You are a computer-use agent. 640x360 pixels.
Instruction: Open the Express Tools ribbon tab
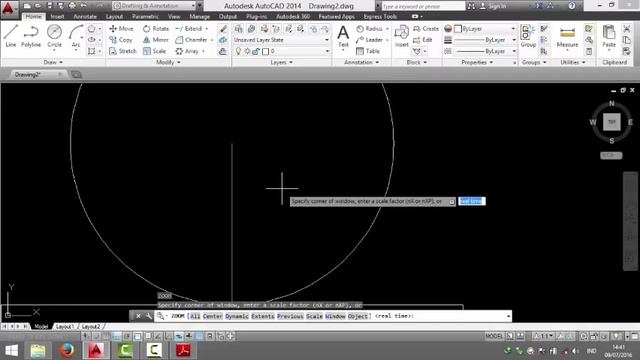click(x=380, y=16)
